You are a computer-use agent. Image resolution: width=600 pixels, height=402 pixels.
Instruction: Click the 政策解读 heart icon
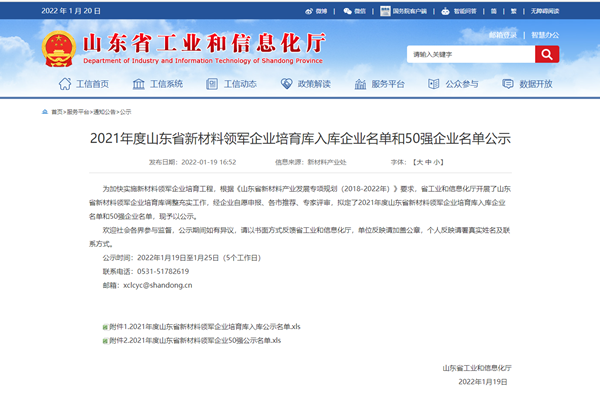point(288,84)
